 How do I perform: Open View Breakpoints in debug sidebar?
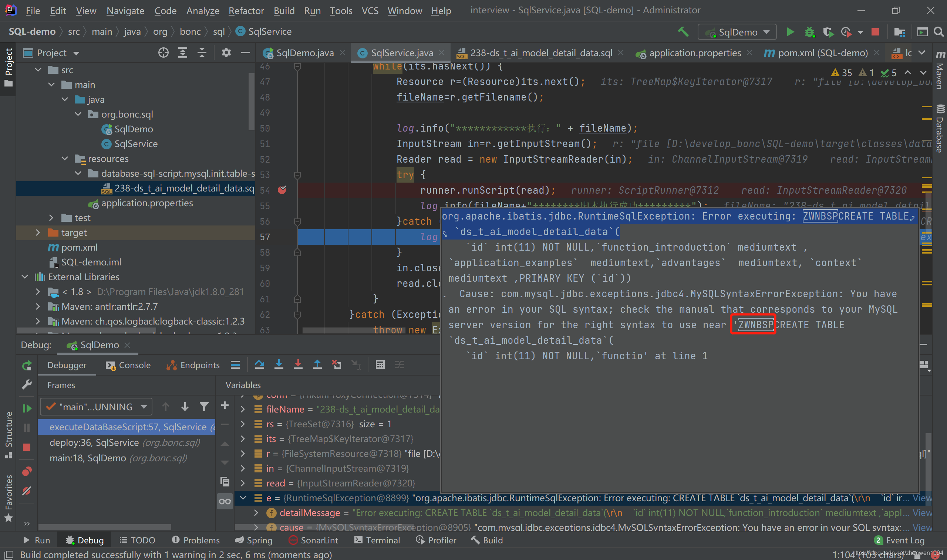click(27, 471)
